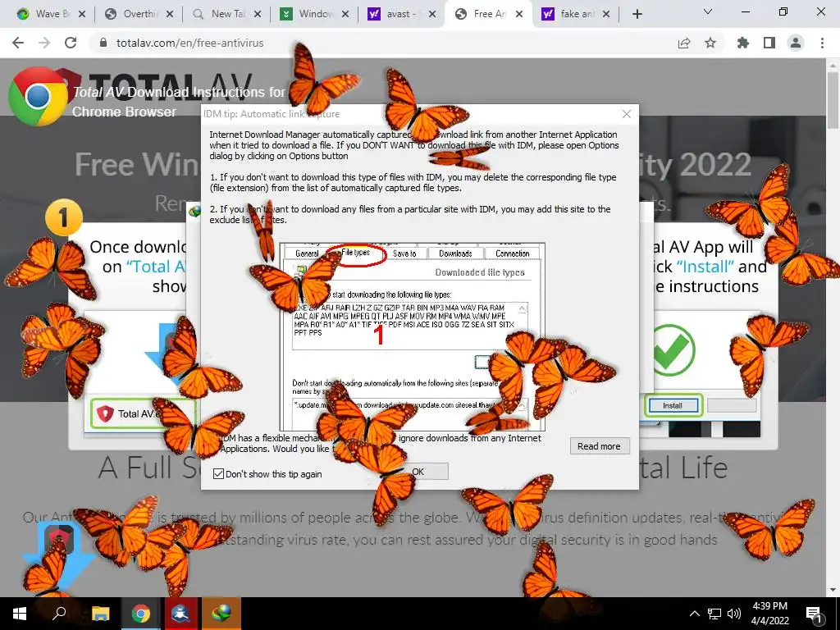The image size is (840, 630).
Task: Share this page icon in address bar
Action: [684, 43]
